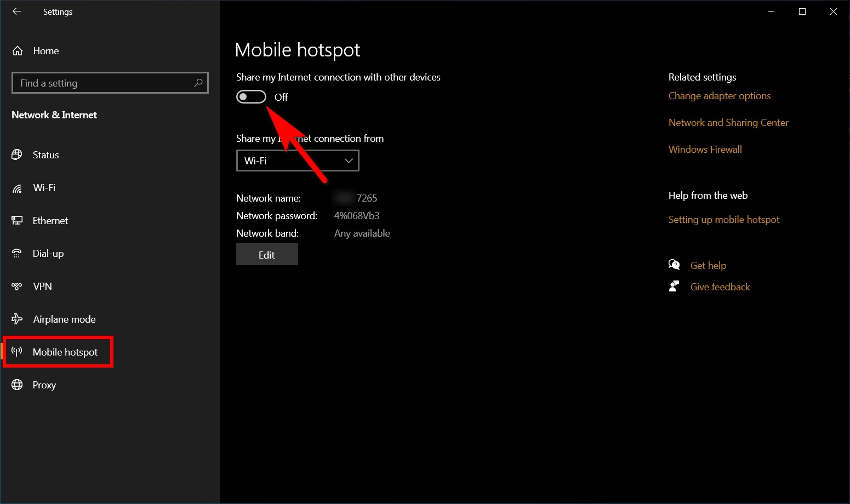Open Change adapter options link

(720, 96)
